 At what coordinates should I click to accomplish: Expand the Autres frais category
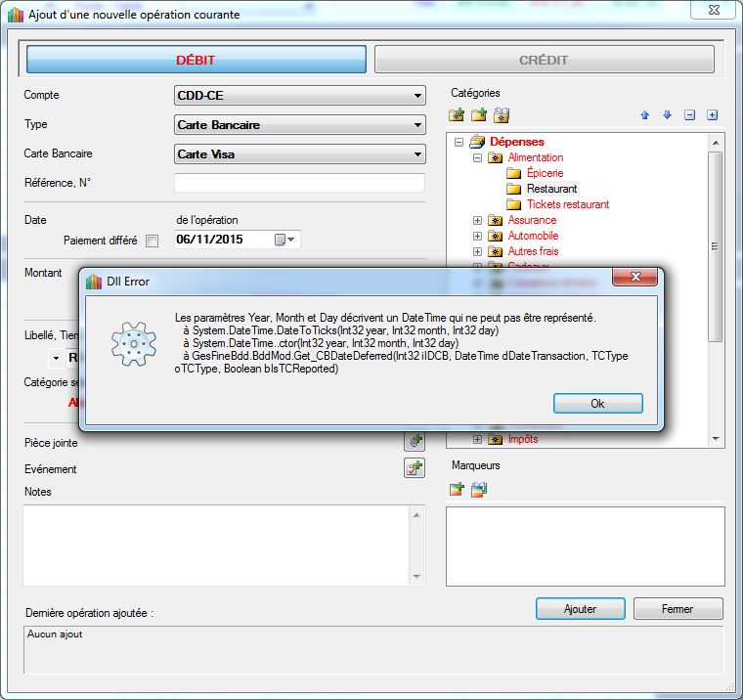pyautogui.click(x=477, y=251)
